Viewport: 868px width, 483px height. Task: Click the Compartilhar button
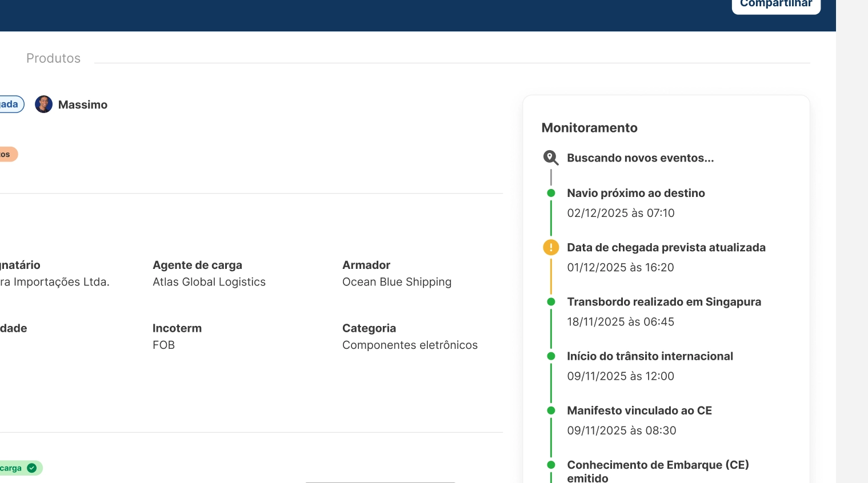click(x=775, y=5)
